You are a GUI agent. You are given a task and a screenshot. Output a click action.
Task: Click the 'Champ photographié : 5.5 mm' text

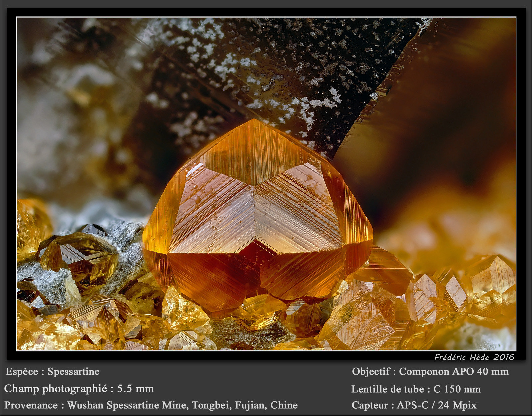[79, 389]
